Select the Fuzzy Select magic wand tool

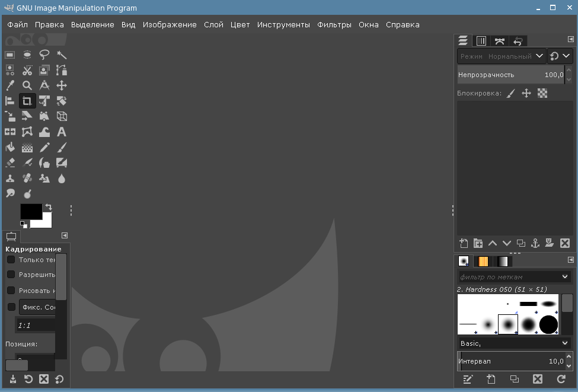point(62,55)
